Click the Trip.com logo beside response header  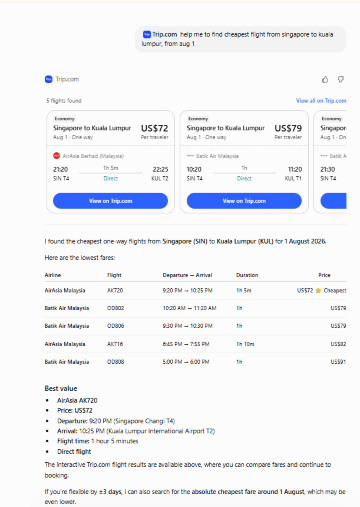click(49, 79)
